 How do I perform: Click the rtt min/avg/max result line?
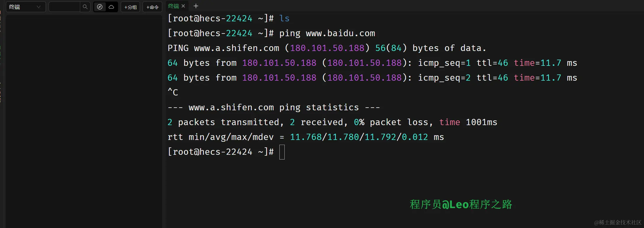coord(305,137)
